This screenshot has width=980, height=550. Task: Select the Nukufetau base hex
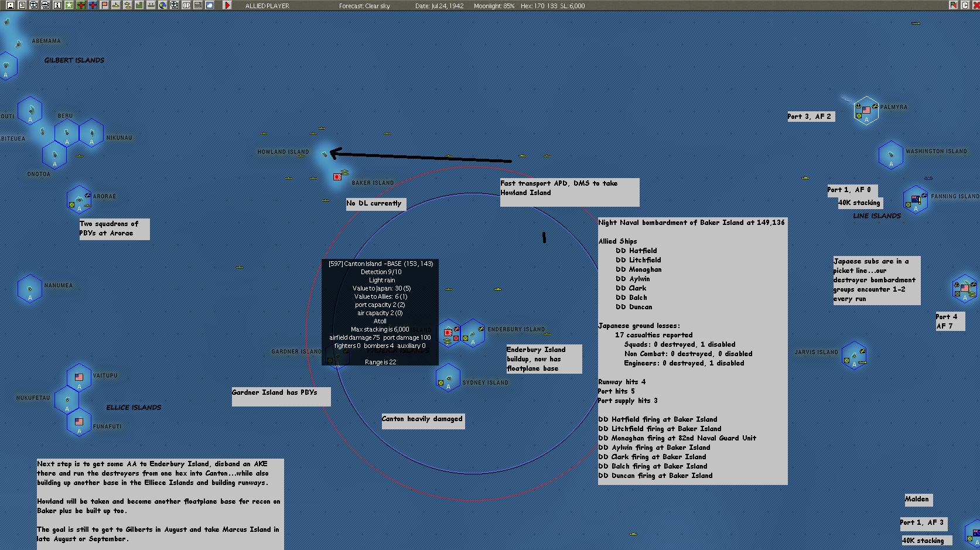67,400
